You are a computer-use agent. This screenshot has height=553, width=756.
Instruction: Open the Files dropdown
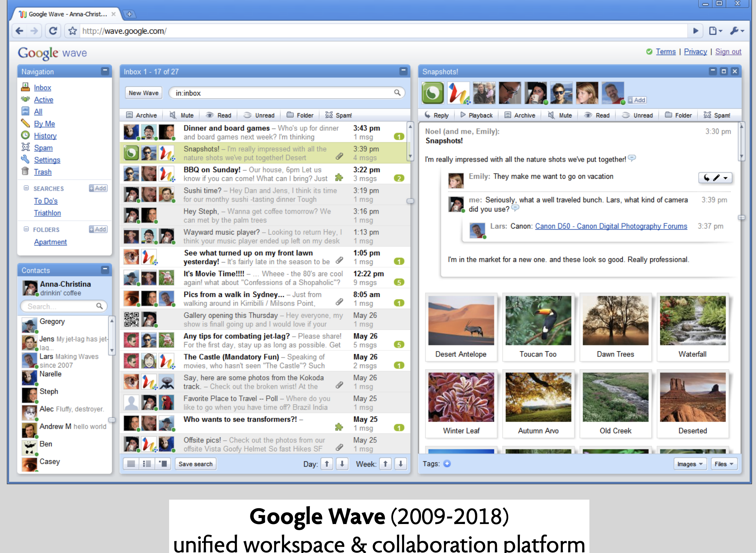[x=724, y=464]
